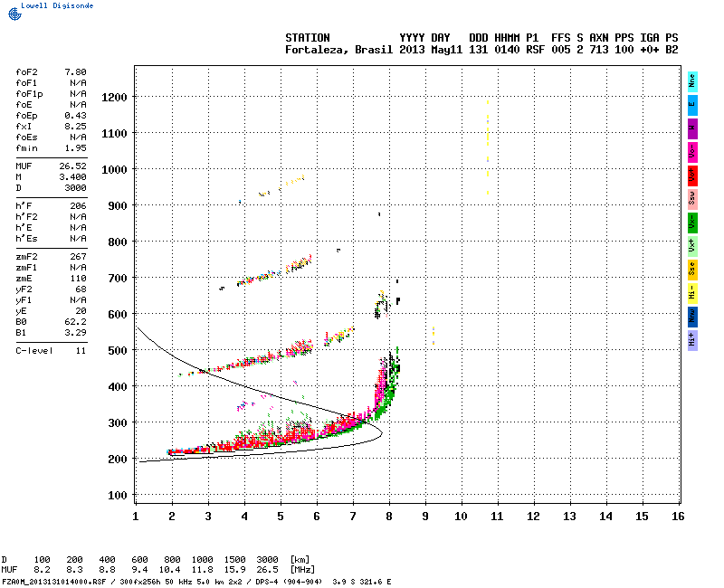Click the 16 MHz x-axis label
The height and width of the screenshot is (588, 724).
tap(678, 517)
